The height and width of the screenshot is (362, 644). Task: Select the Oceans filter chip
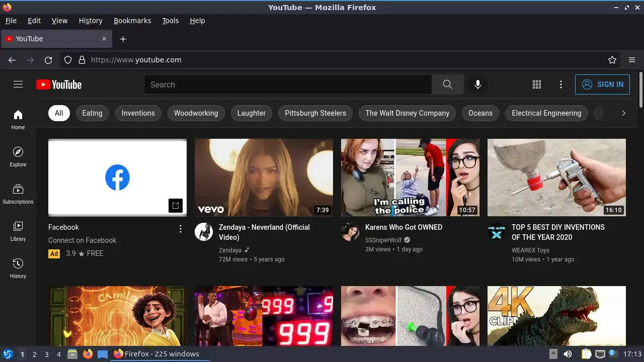click(x=480, y=113)
